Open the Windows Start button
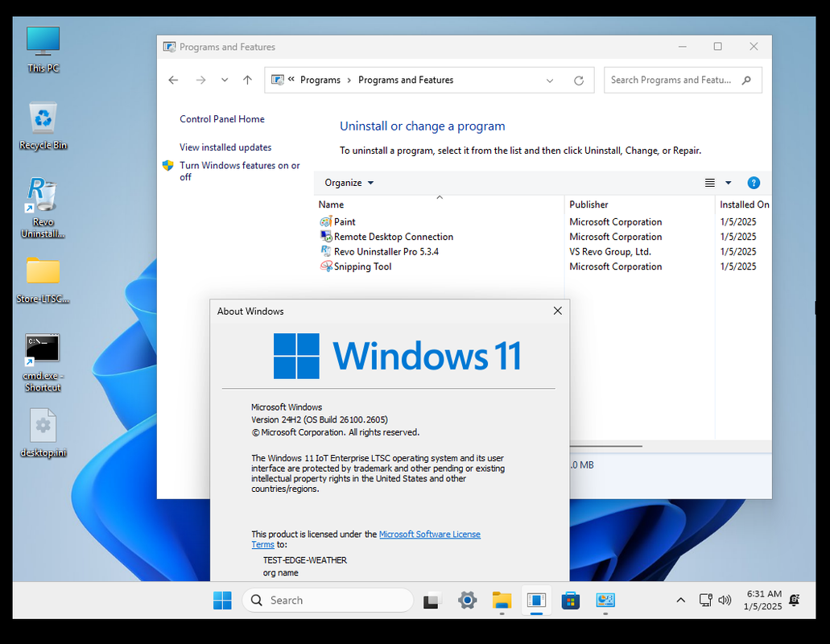Screen dimensions: 830x644 point(222,600)
